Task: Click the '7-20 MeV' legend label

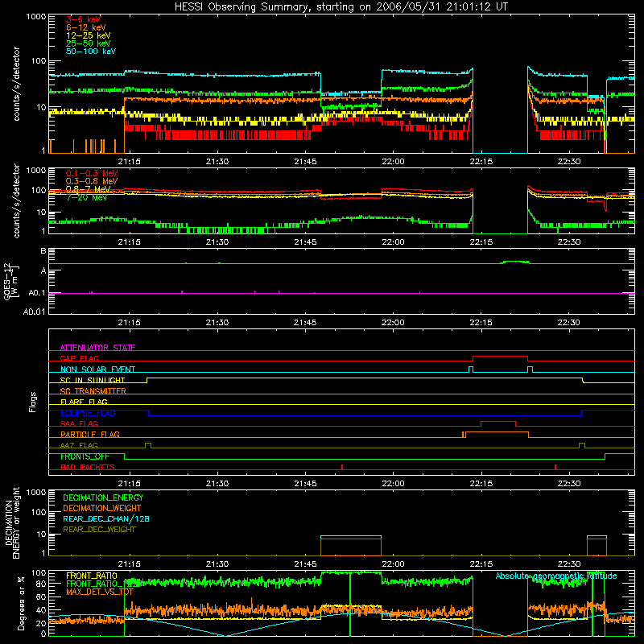Action: coord(87,197)
